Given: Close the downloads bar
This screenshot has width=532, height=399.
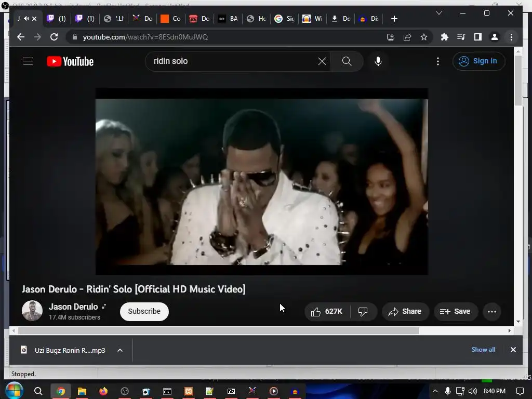Looking at the screenshot, I should coord(513,350).
